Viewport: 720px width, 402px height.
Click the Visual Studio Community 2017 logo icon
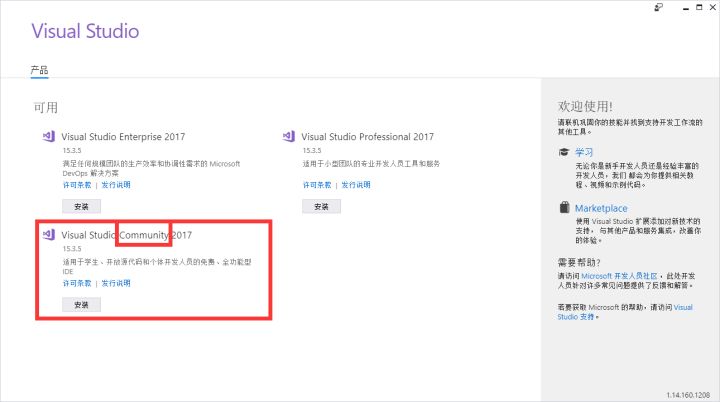pyautogui.click(x=49, y=235)
